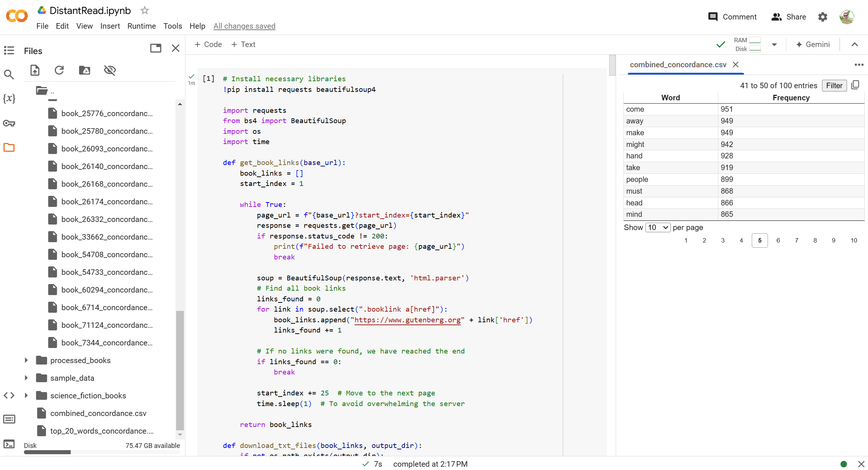
Task: Open Files pane in new tab icon
Action: tap(156, 48)
